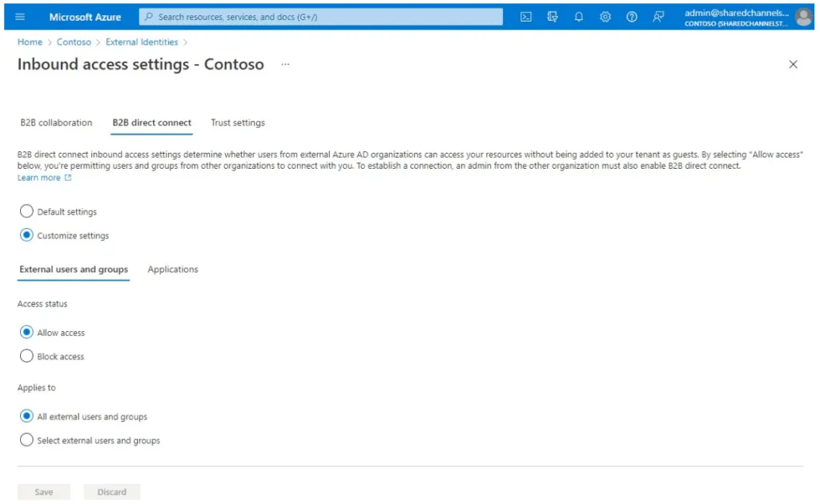Open more actions next to page title
The height and width of the screenshot is (504, 820).
[284, 64]
